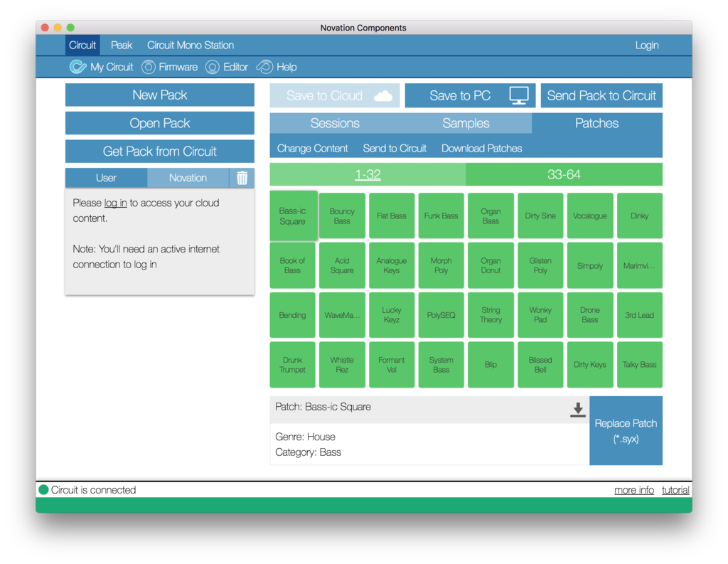Show patches 33-64 bank
Screen dimensions: 728x564
click(x=564, y=175)
